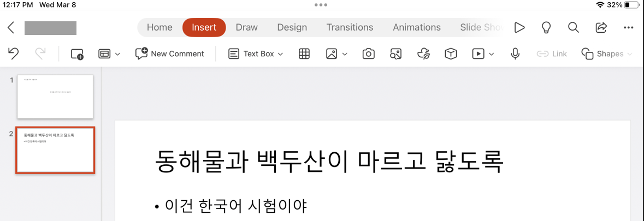Image resolution: width=644 pixels, height=221 pixels.
Task: Tap the battery indicator
Action: [x=631, y=5]
